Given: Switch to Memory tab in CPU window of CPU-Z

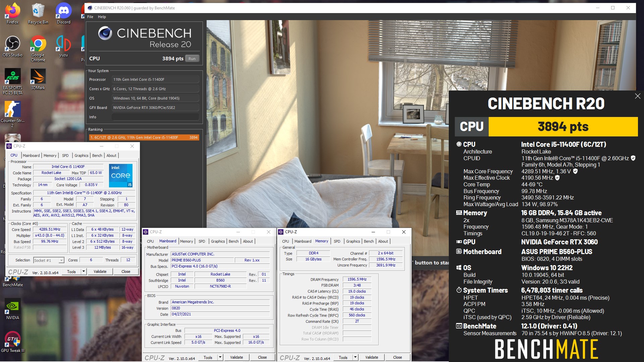Looking at the screenshot, I should 50,156.
